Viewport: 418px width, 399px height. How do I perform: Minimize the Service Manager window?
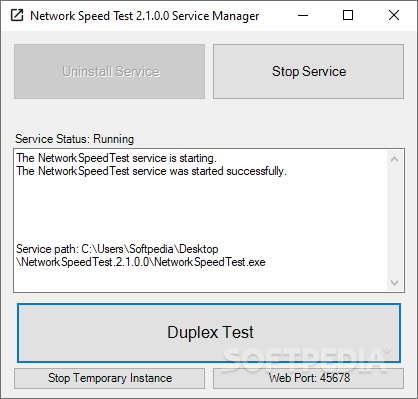pos(303,15)
